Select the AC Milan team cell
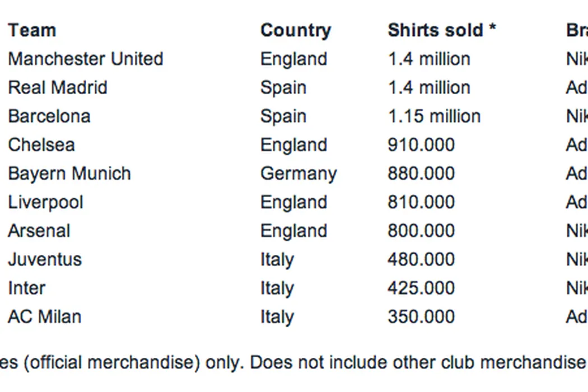Image resolution: width=588 pixels, height=392 pixels. pos(45,316)
